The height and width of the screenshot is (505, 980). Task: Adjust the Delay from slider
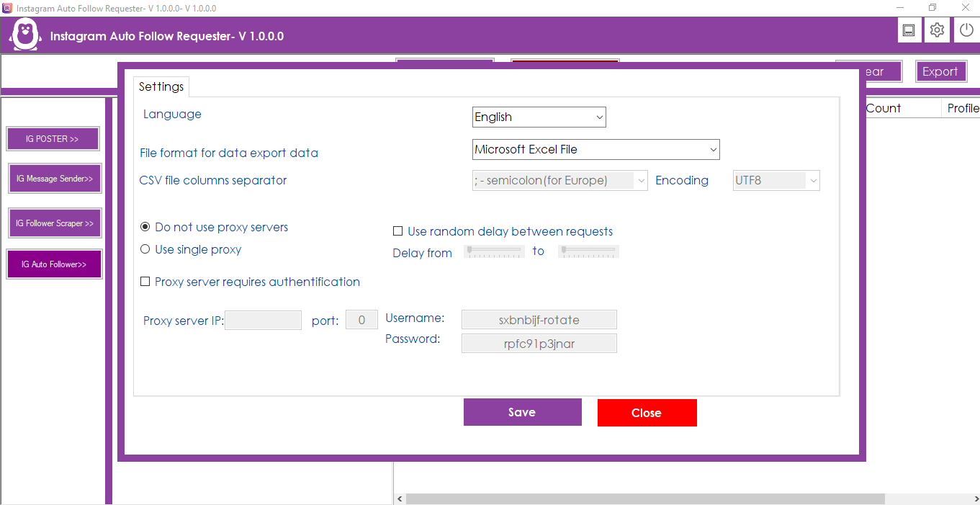click(494, 251)
